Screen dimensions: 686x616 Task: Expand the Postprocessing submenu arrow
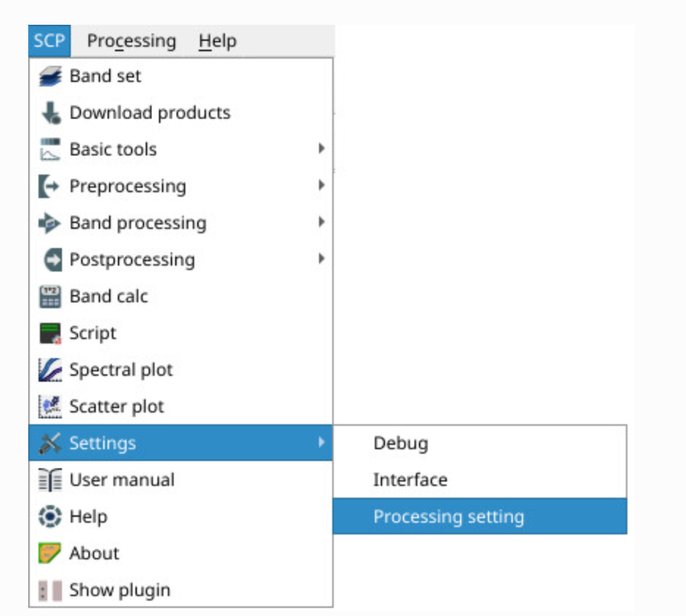point(322,259)
